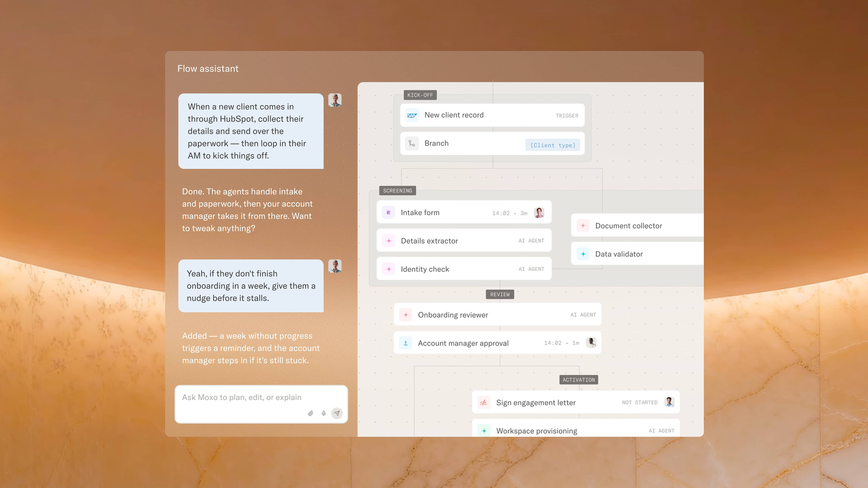868x488 pixels.
Task: Click the reply starting "Added — a week without progress"
Action: (x=251, y=348)
